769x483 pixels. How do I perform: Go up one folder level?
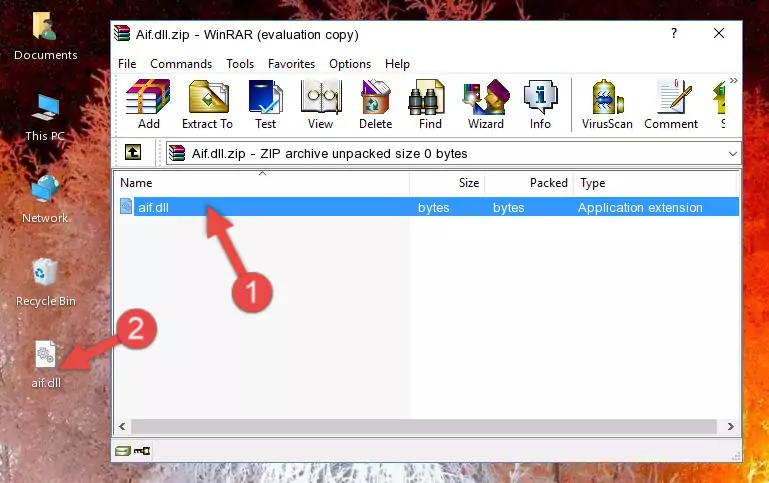click(x=133, y=153)
